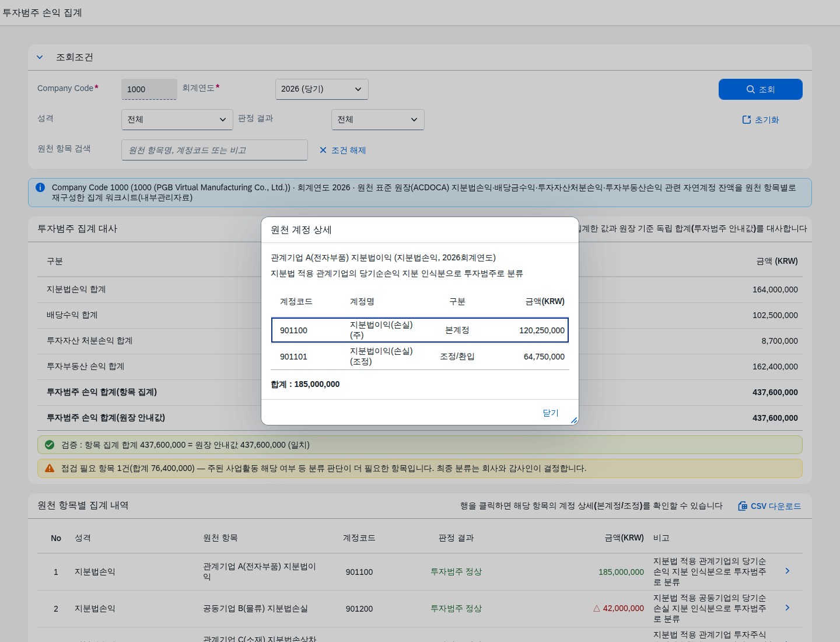Click the 배당수익 합계 row label
This screenshot has height=642, width=840.
(x=72, y=315)
